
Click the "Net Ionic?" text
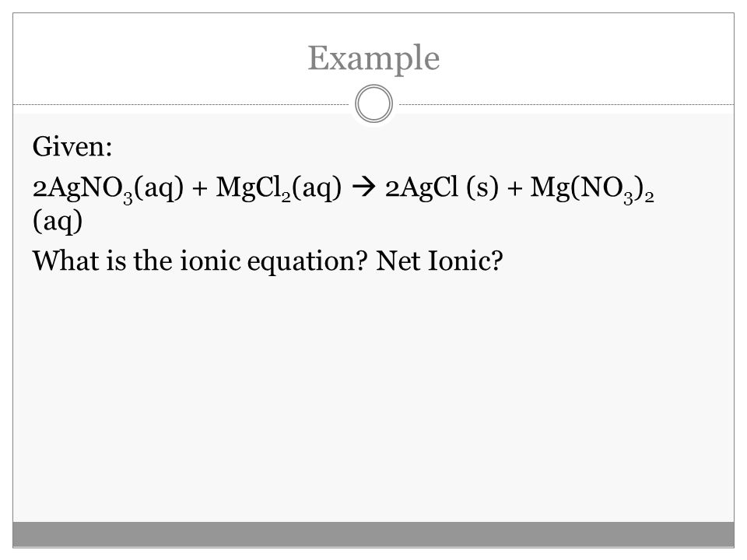pos(439,261)
